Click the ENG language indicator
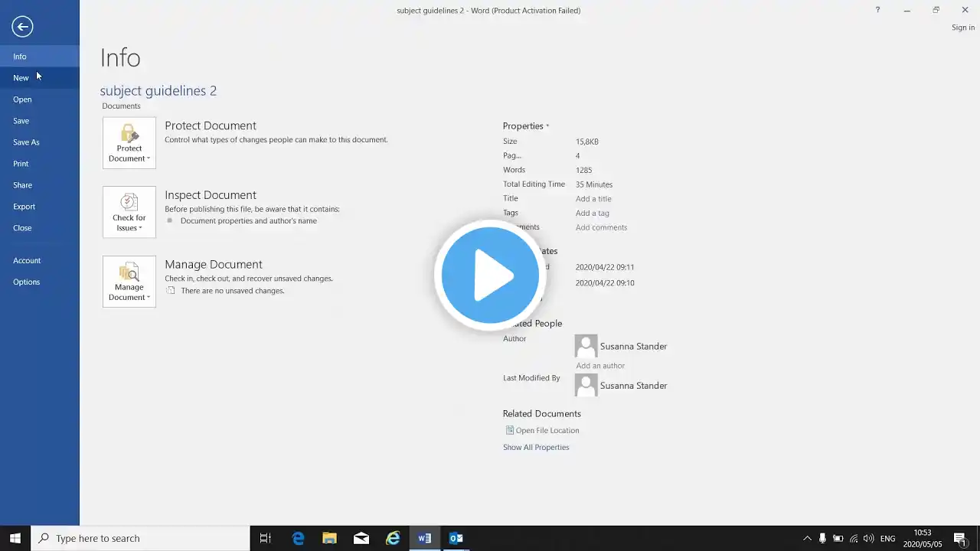Viewport: 980px width, 551px height. (x=888, y=539)
